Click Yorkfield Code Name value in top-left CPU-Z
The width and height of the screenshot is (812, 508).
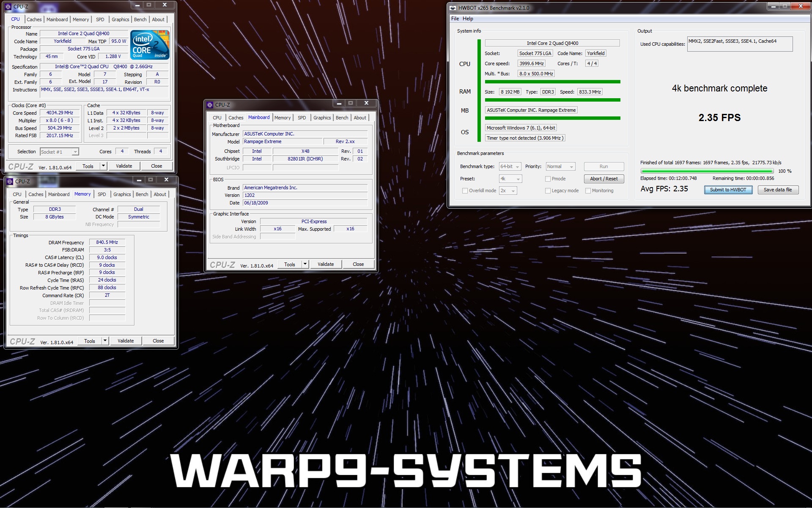click(x=63, y=41)
